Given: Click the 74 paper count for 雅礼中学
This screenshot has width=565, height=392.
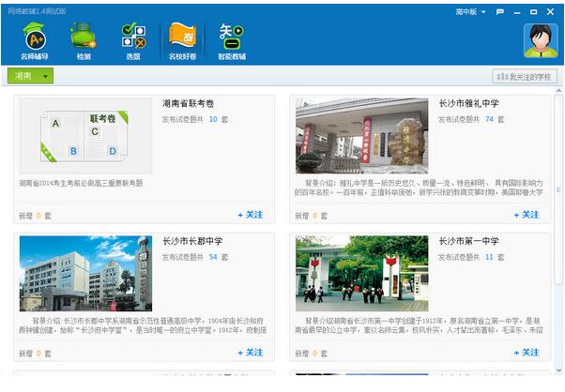Looking at the screenshot, I should click(489, 119).
